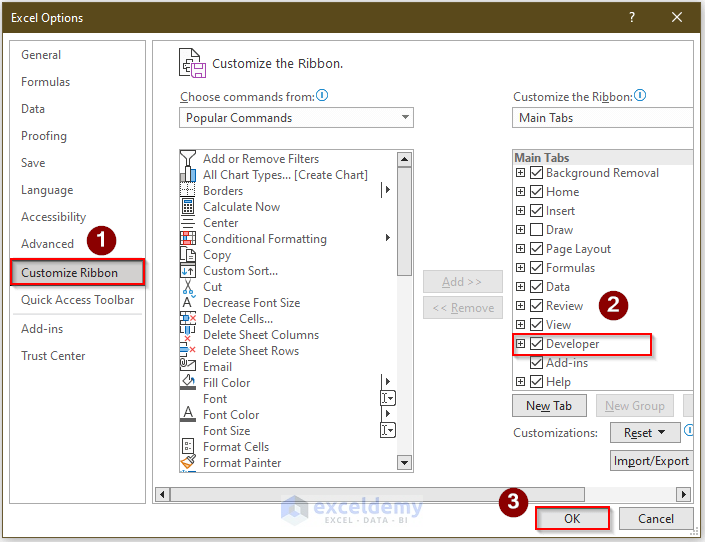Click OK to confirm options
The width and height of the screenshot is (705, 542).
(572, 519)
